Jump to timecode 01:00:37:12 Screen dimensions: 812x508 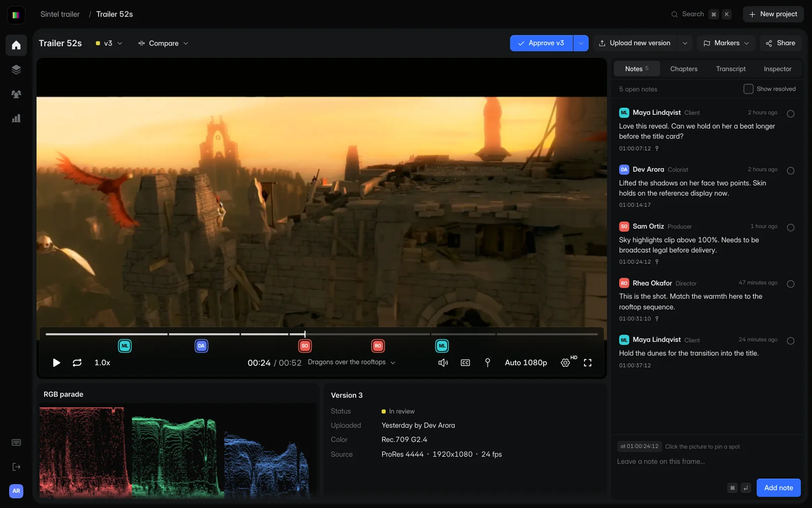pos(635,365)
